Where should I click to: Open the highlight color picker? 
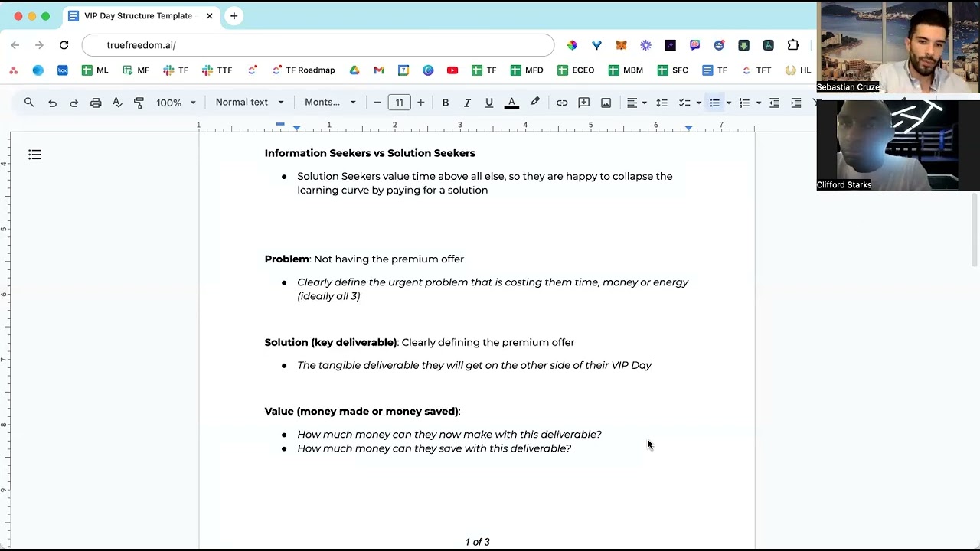(x=535, y=103)
